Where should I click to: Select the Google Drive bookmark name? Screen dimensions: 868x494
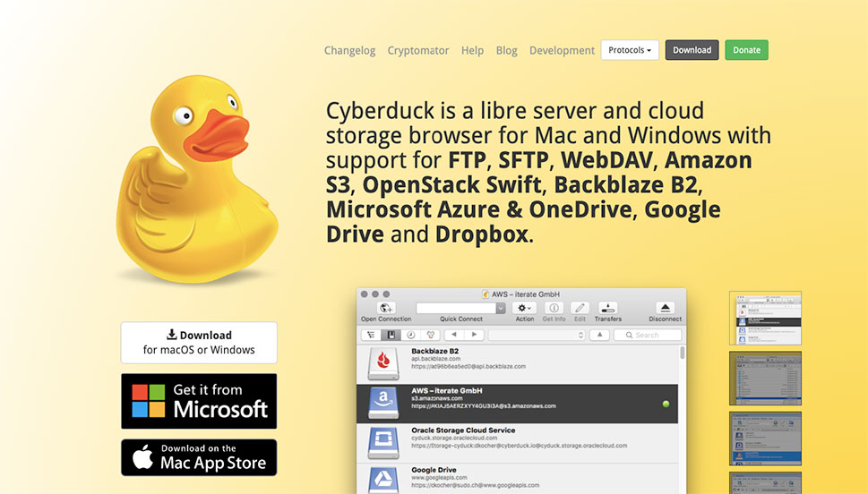[434, 470]
